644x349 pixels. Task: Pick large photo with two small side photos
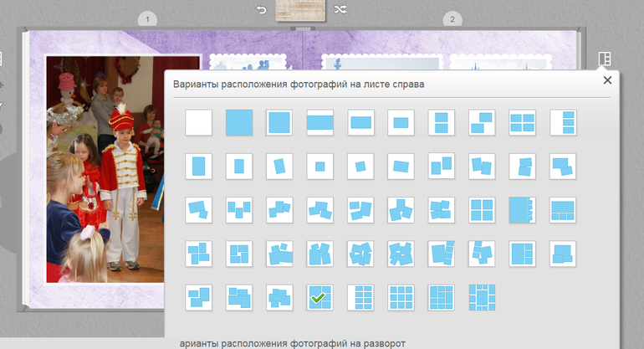pos(522,253)
